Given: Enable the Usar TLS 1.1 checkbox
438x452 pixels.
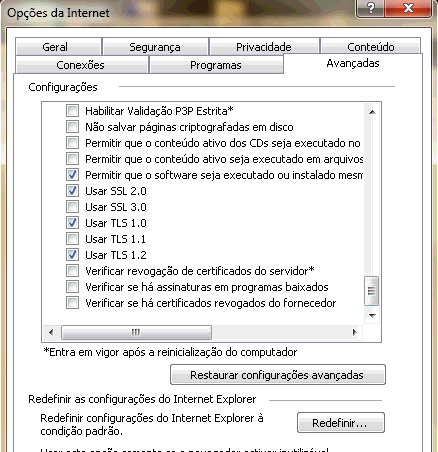Looking at the screenshot, I should coord(72,239).
